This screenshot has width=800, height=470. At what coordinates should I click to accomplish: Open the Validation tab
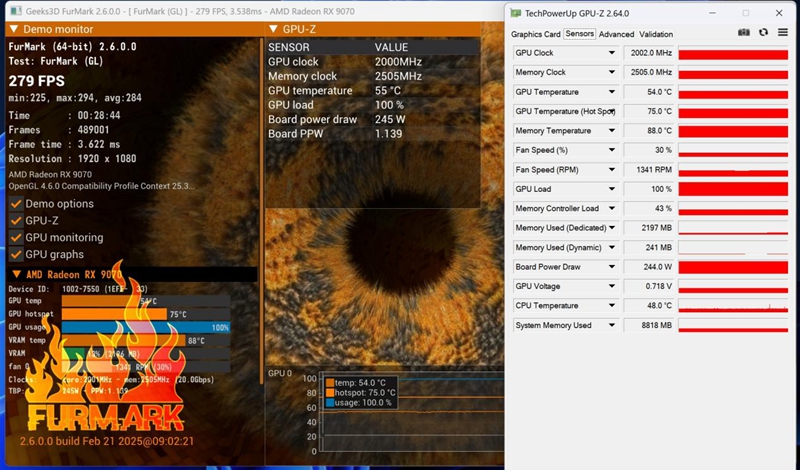656,34
